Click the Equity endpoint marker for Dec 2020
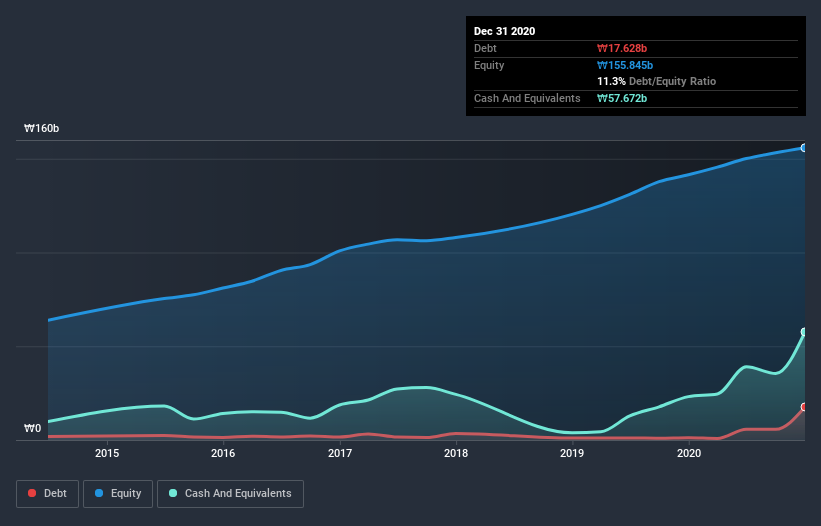This screenshot has height=526, width=821. [804, 148]
